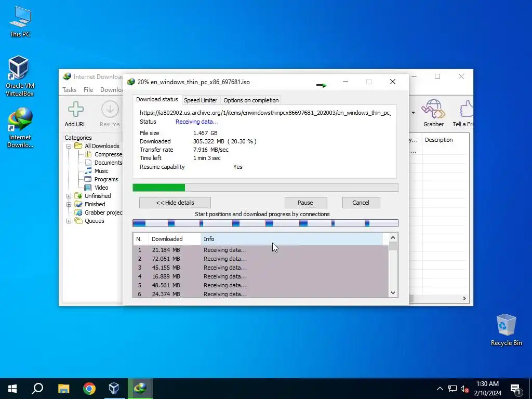The height and width of the screenshot is (399, 532).
Task: Open File menu
Action: [x=88, y=90]
